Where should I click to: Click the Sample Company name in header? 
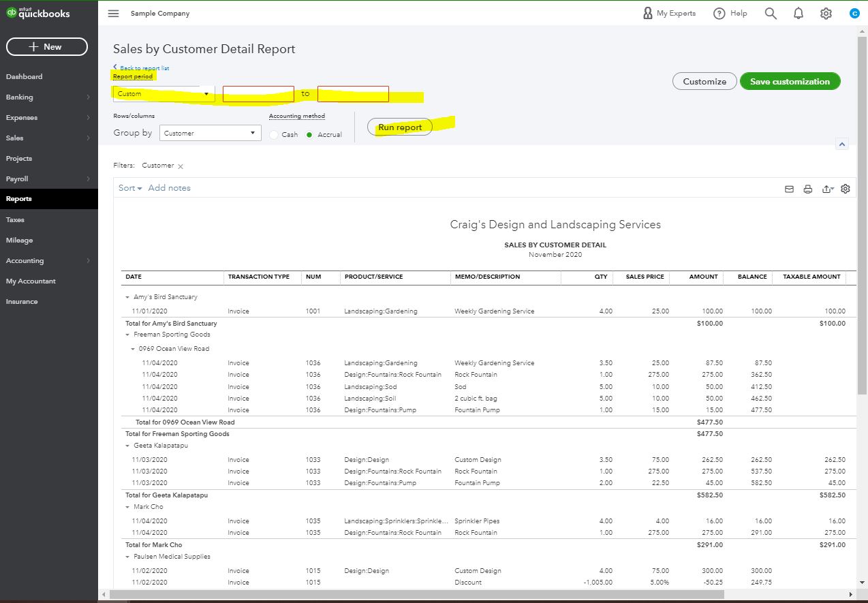click(x=160, y=14)
